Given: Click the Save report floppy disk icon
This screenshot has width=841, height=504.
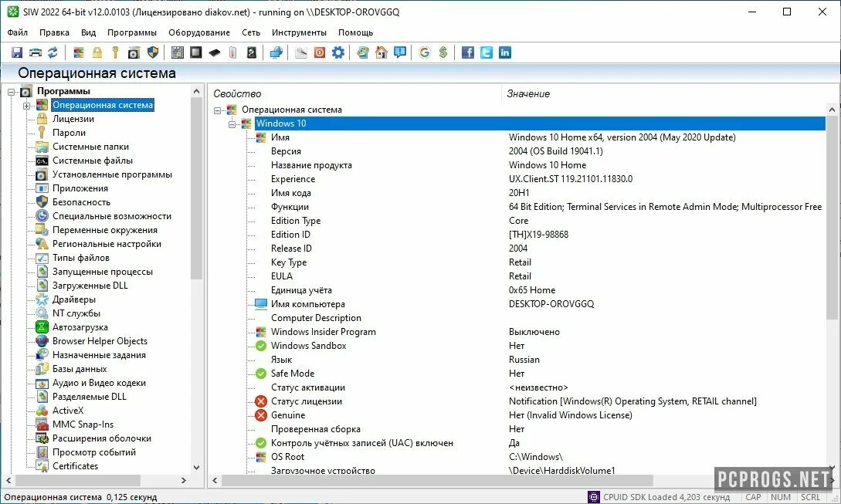Looking at the screenshot, I should click(17, 52).
